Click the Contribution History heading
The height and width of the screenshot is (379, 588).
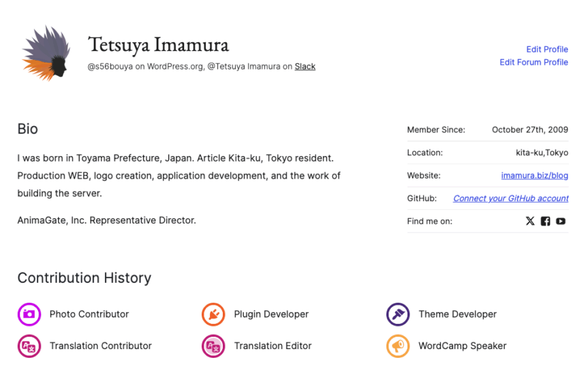coord(84,278)
